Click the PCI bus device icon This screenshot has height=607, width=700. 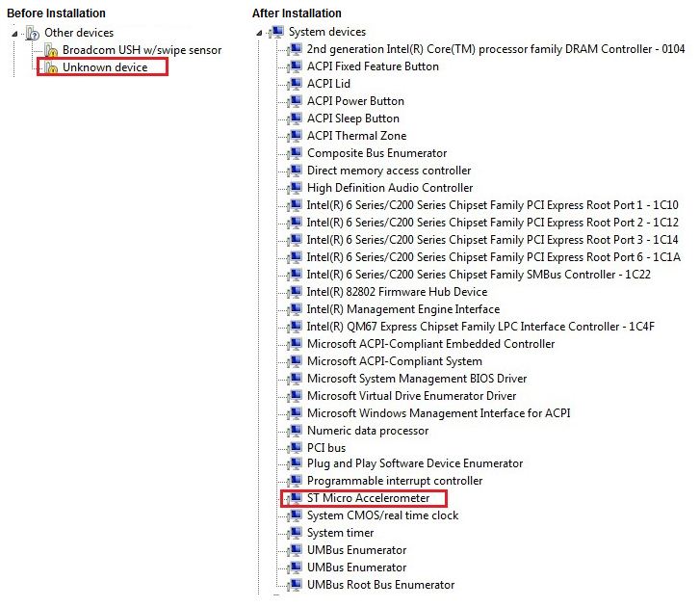pos(295,448)
